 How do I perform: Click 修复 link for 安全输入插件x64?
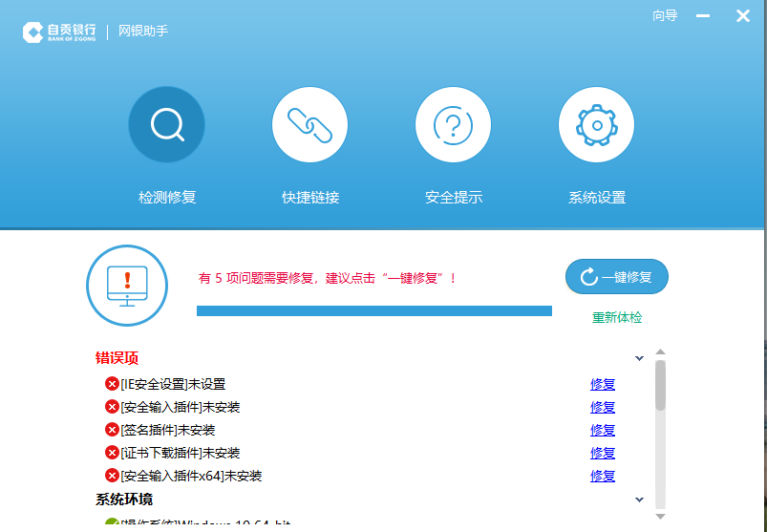coord(603,476)
